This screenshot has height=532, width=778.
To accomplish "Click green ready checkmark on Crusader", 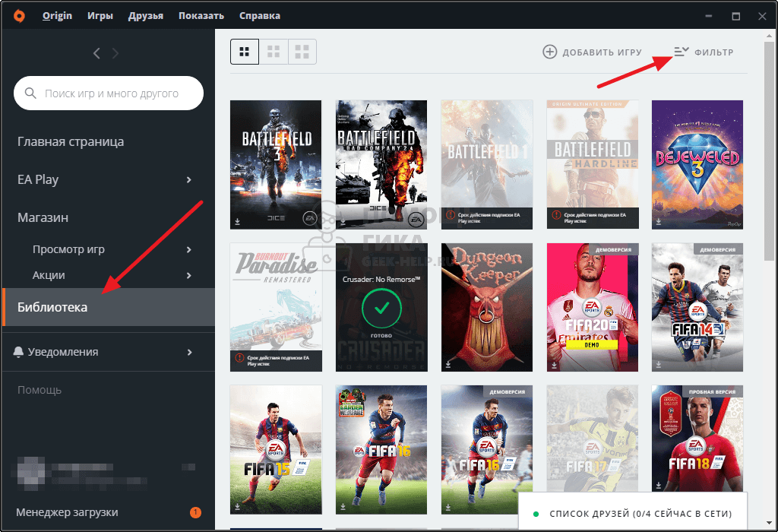I will [381, 308].
